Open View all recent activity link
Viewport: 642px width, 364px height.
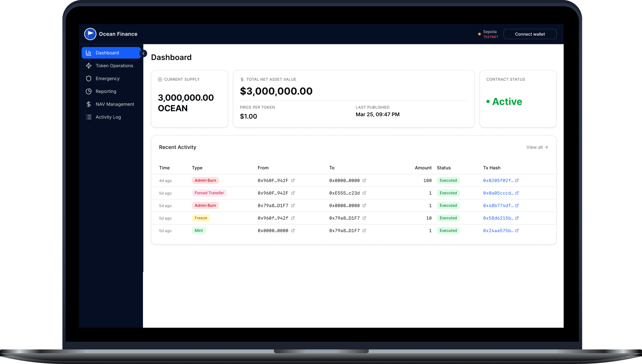click(537, 147)
